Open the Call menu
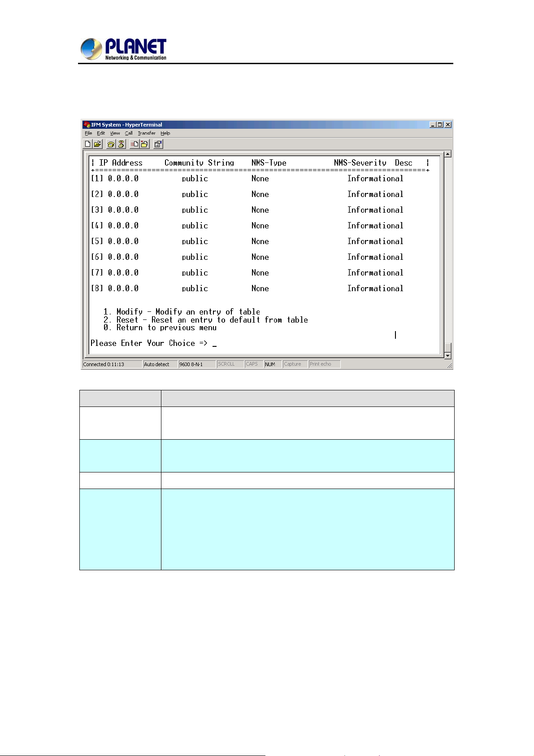Screen dimensions: 534x756 coord(129,133)
